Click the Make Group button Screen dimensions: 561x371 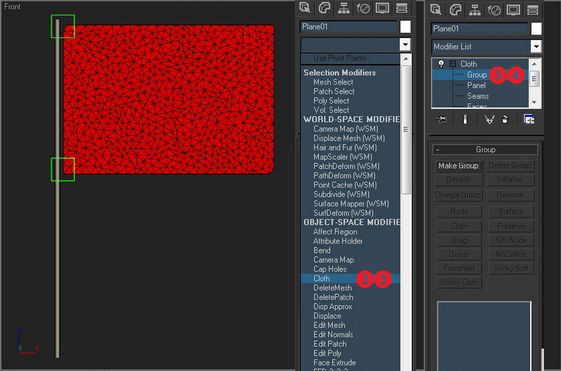tap(458, 166)
